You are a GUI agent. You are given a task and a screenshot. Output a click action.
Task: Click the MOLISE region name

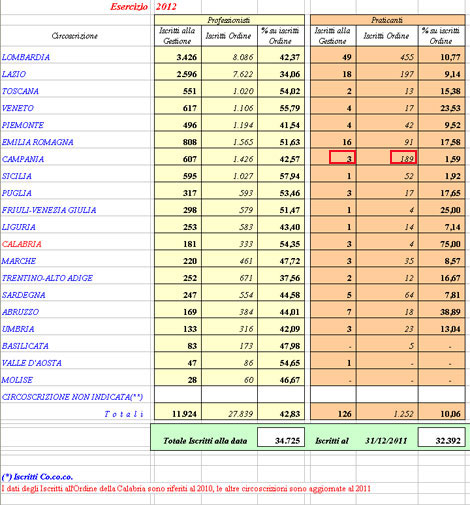click(x=17, y=380)
